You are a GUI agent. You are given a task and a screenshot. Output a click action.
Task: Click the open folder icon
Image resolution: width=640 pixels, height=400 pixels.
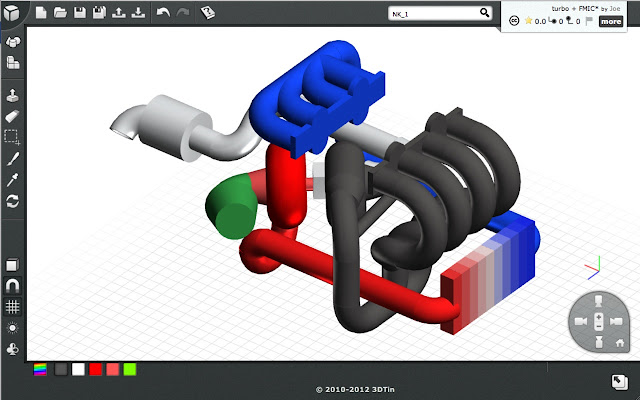(60, 13)
